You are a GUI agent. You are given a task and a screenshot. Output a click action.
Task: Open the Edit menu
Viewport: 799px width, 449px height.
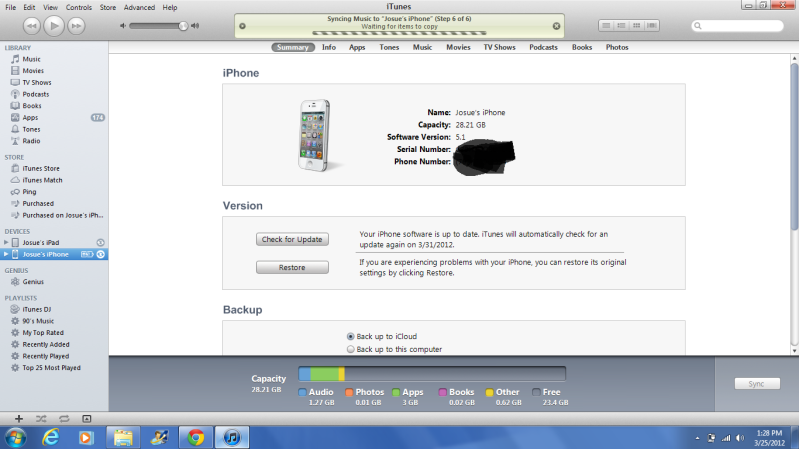29,8
